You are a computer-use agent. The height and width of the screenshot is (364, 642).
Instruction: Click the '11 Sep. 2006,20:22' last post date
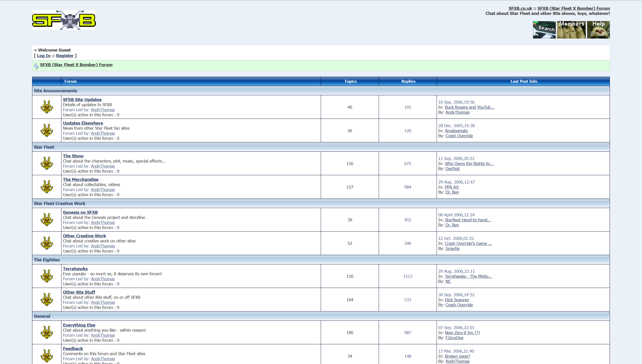click(456, 158)
